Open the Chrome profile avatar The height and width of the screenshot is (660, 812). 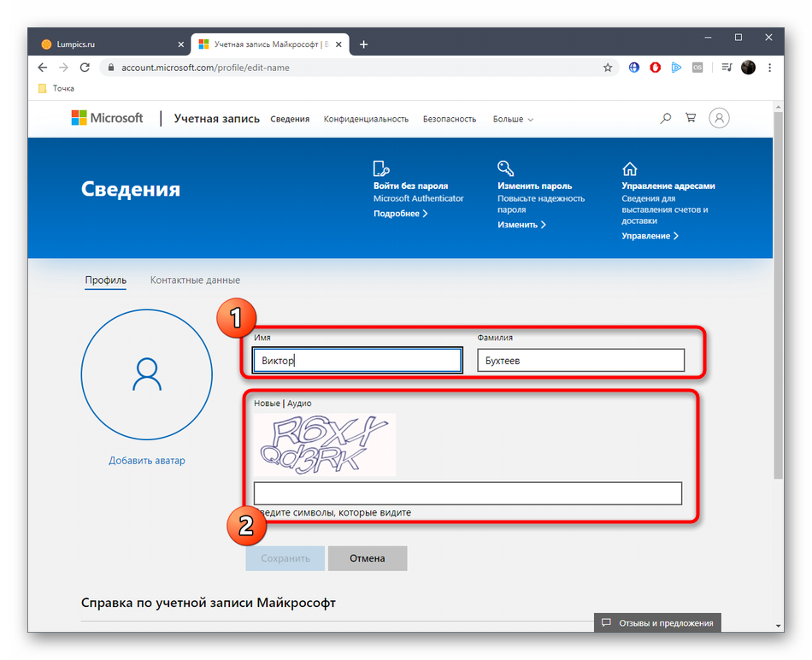pyautogui.click(x=748, y=68)
